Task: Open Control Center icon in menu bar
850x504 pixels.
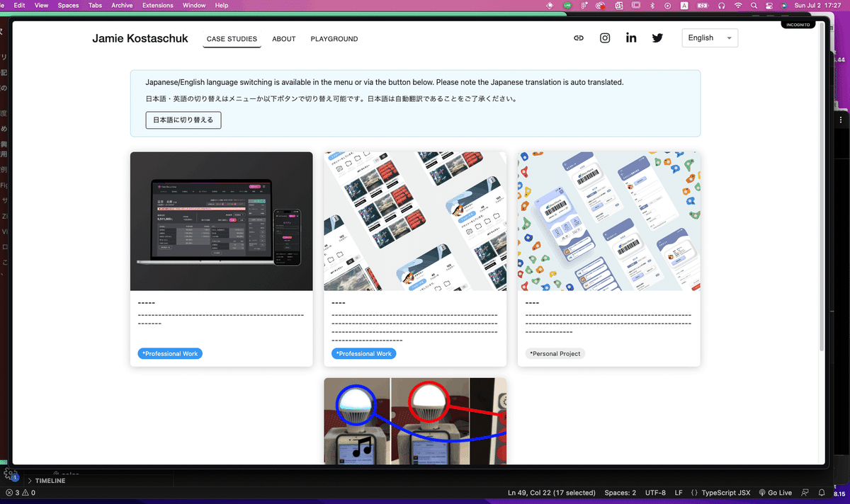Action: pos(769,5)
